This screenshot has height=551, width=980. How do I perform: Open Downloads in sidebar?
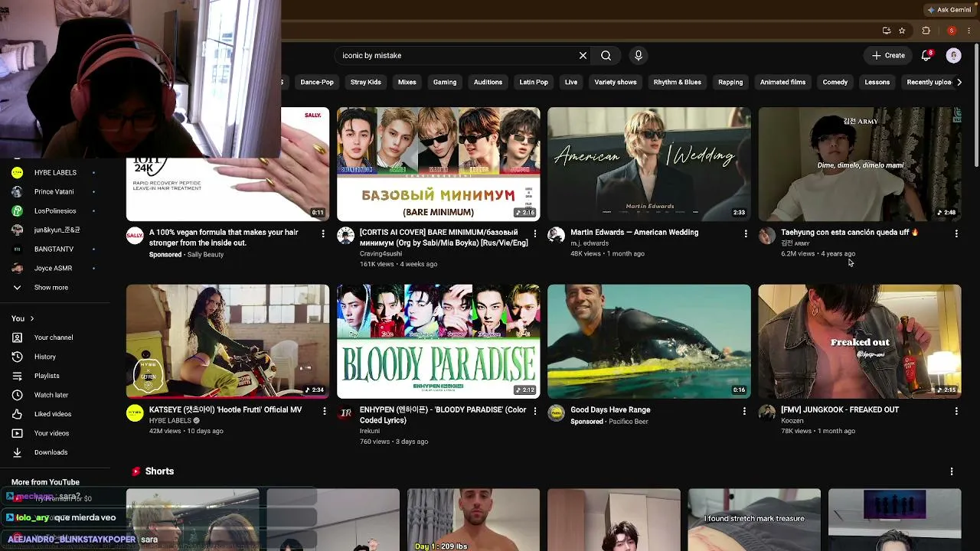[55, 452]
